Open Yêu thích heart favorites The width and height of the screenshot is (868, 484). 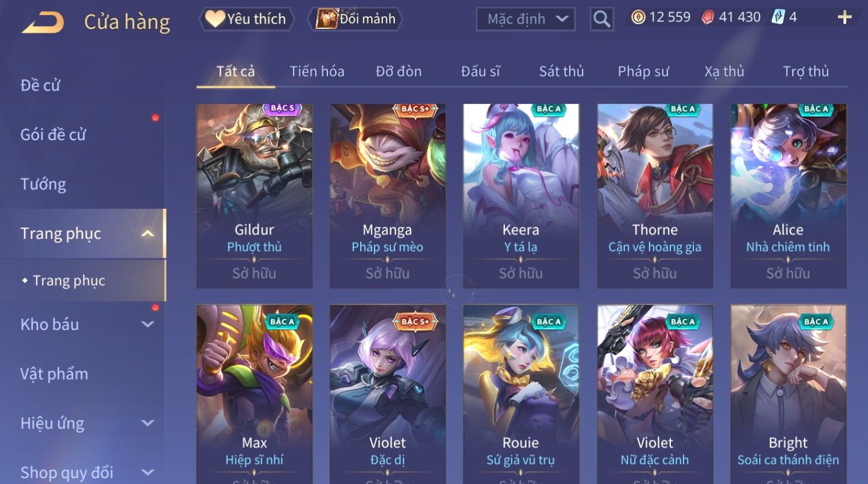(247, 19)
